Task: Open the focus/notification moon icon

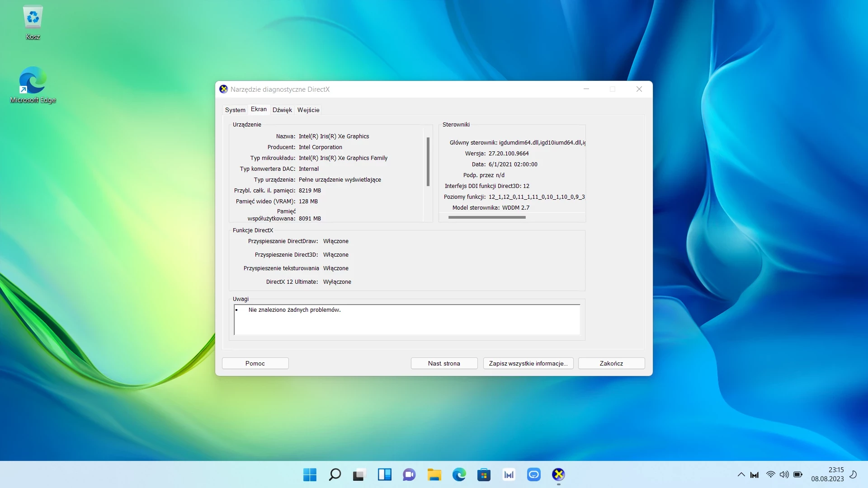Action: point(853,474)
